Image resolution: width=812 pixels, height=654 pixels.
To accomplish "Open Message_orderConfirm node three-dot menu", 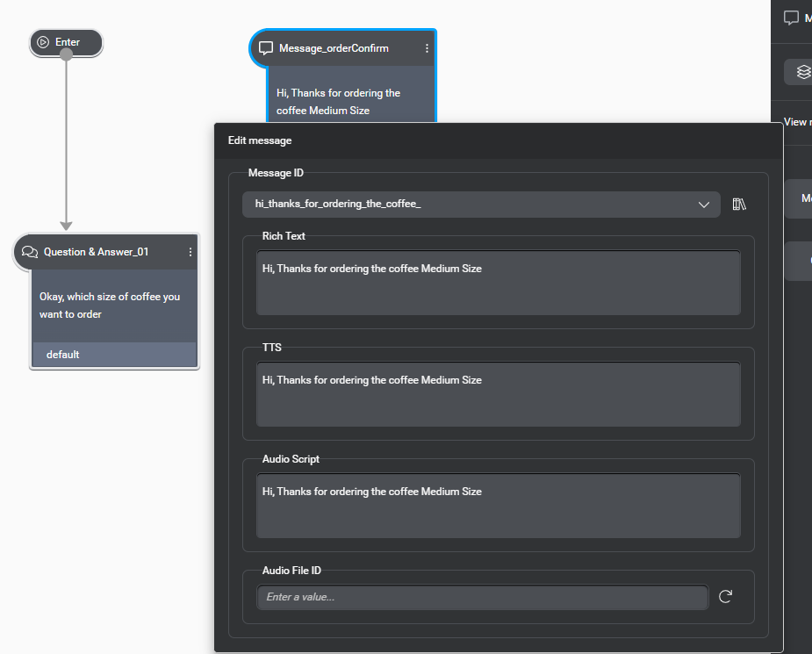I will 428,48.
